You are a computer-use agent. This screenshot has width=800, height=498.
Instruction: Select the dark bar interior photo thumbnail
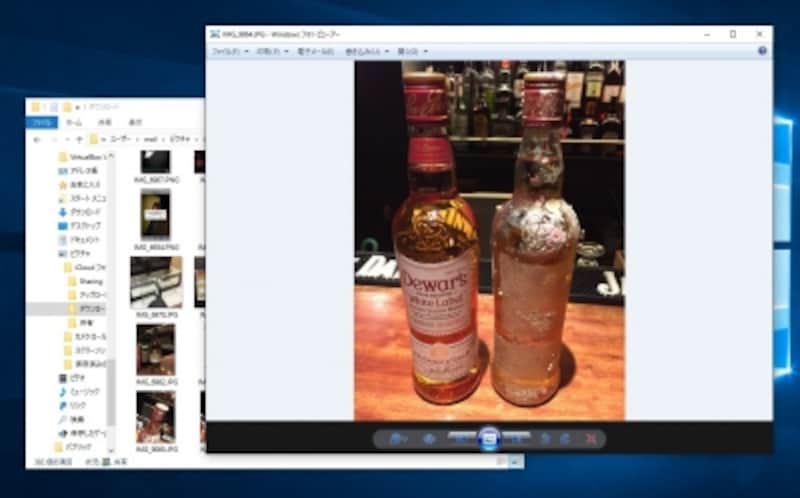point(156,350)
